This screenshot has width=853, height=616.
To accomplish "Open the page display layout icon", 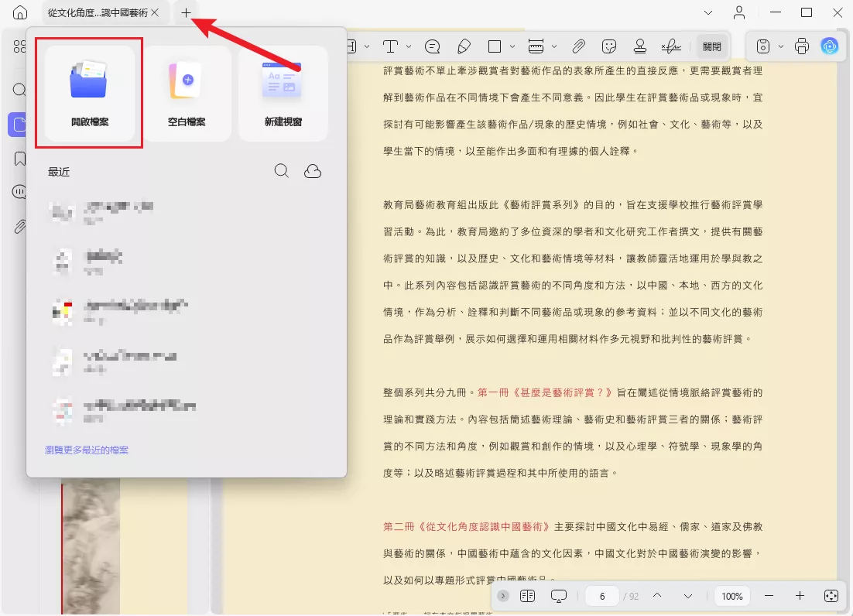I will (x=527, y=596).
